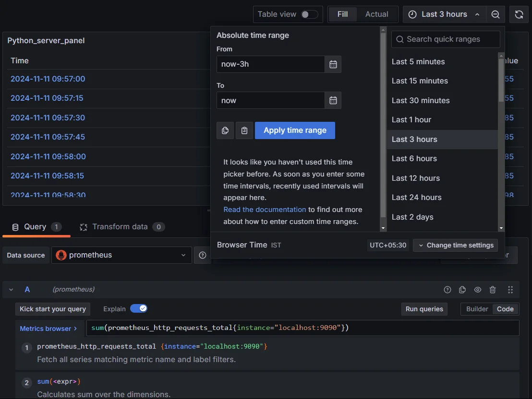Collapse query row A with chevron
This screenshot has width=532, height=399.
click(11, 290)
